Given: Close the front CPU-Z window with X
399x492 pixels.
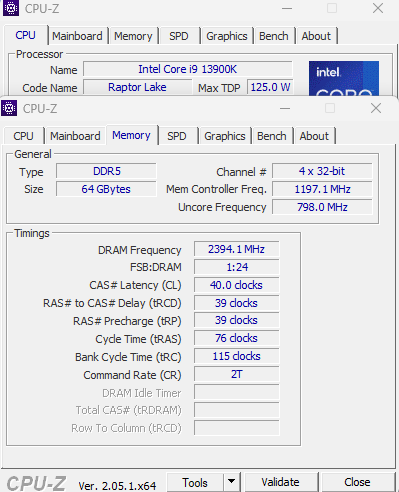Looking at the screenshot, I should click(376, 108).
